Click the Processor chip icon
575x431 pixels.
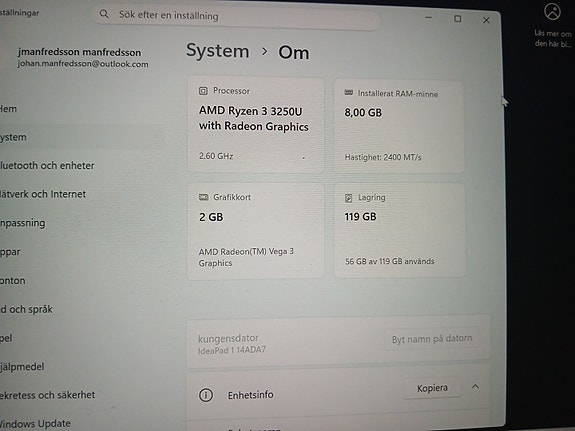(x=203, y=91)
